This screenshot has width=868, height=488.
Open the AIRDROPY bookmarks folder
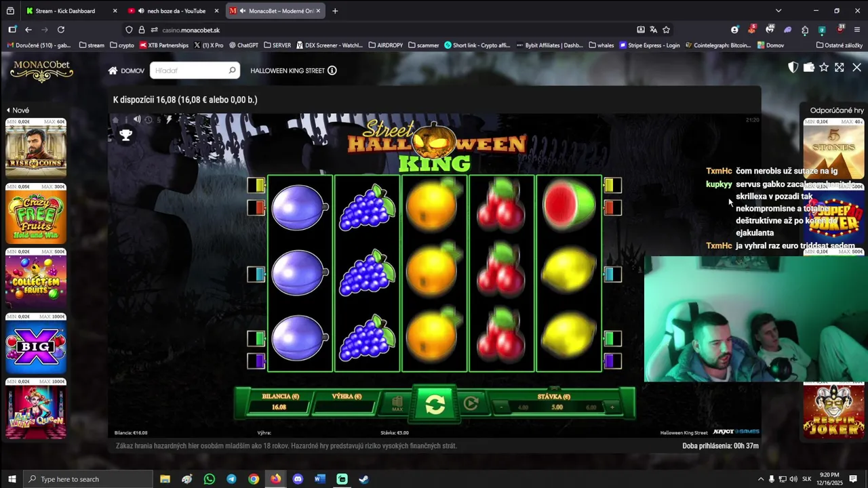tap(386, 45)
